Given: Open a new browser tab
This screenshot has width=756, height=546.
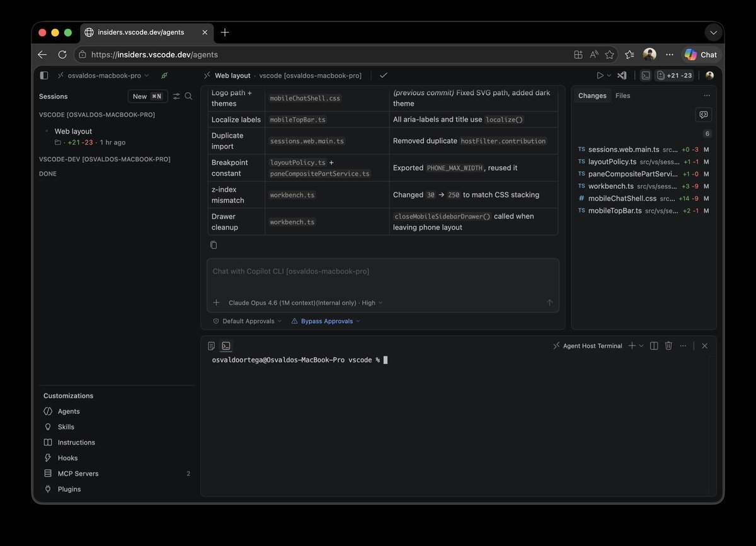Looking at the screenshot, I should click(225, 32).
